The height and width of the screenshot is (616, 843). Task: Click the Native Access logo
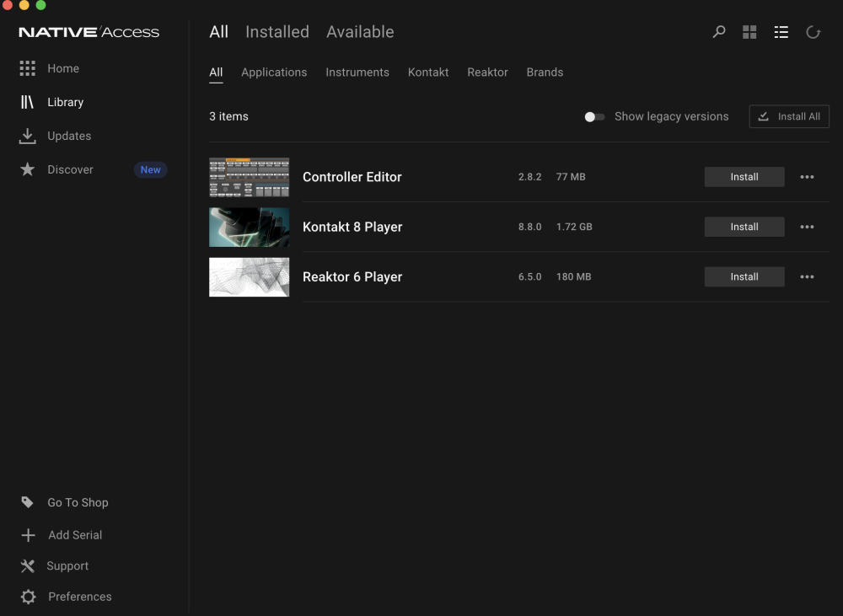click(89, 32)
